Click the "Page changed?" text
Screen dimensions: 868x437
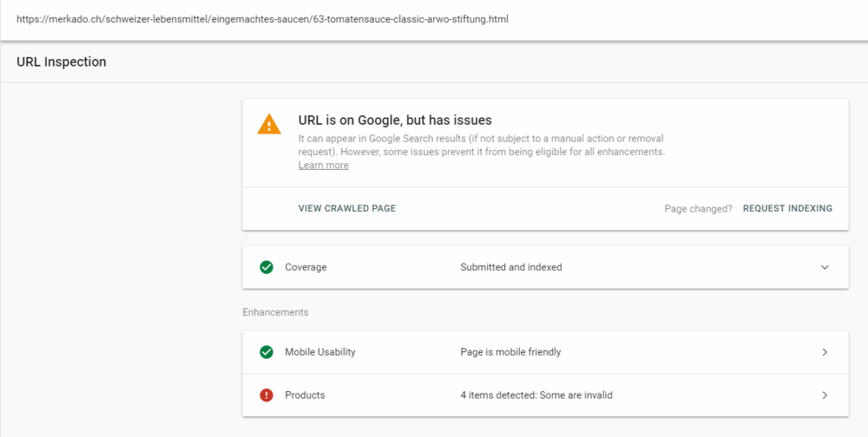point(698,208)
